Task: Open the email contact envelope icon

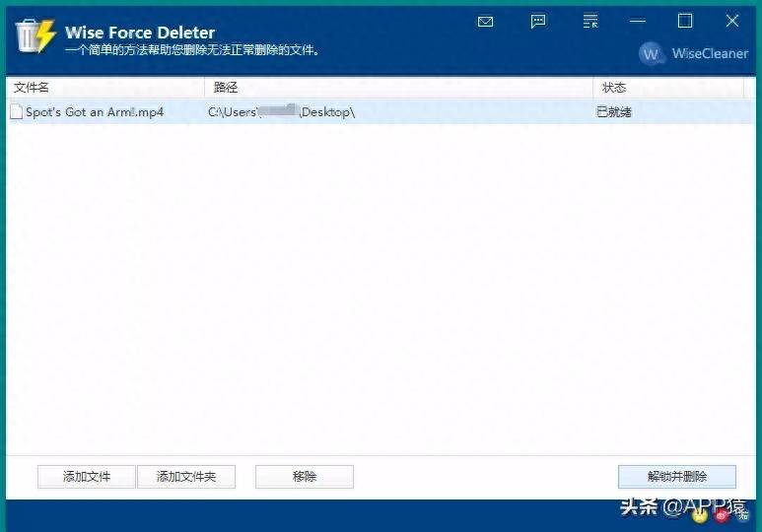Action: [485, 22]
